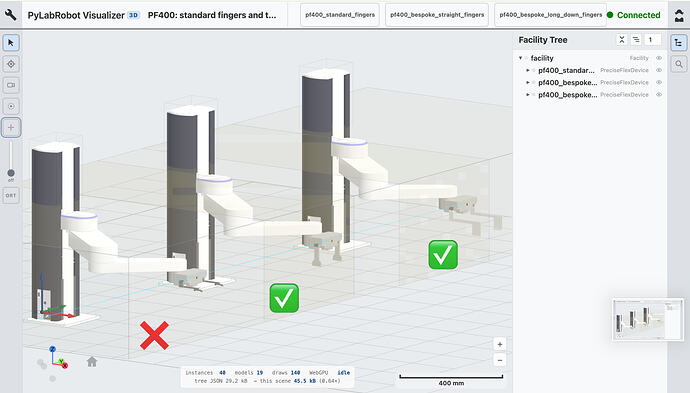Select the arrow pointer tool
The width and height of the screenshot is (690, 393).
click(x=11, y=43)
